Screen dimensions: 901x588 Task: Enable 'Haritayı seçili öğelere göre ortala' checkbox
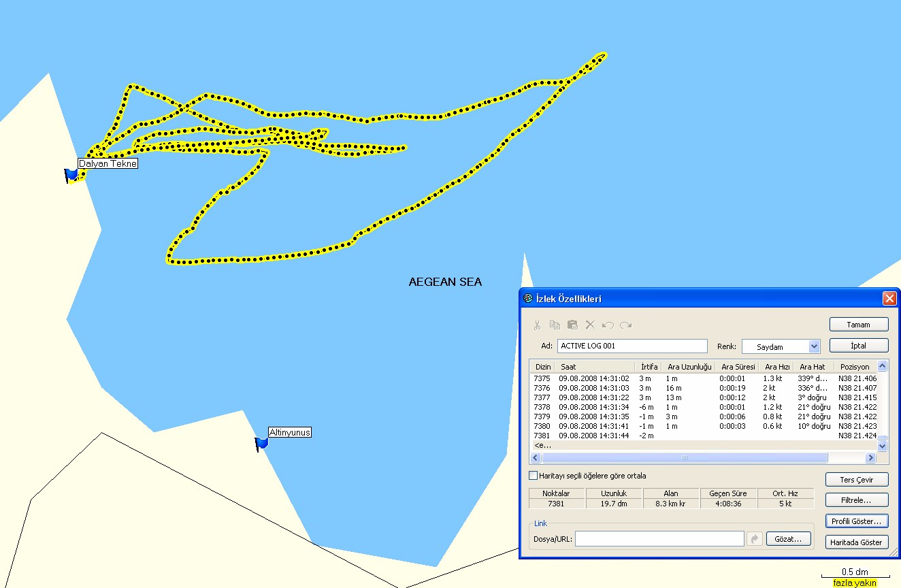click(534, 476)
